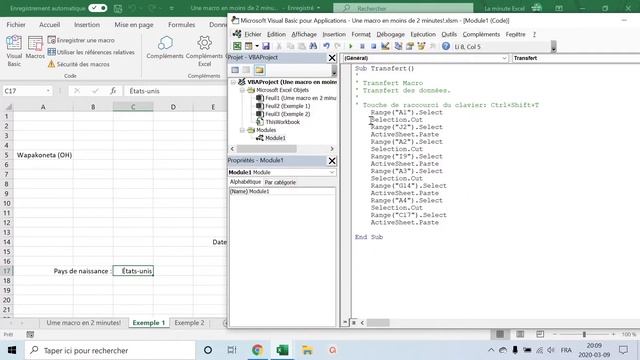Open the Edition menu in VBA editor
640x360 pixels.
point(276,34)
